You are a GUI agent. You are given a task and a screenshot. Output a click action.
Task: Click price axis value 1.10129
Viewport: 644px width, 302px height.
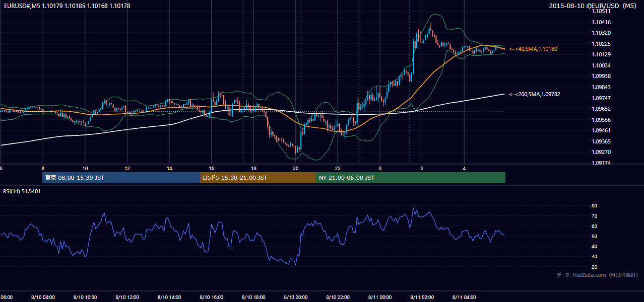pyautogui.click(x=601, y=54)
